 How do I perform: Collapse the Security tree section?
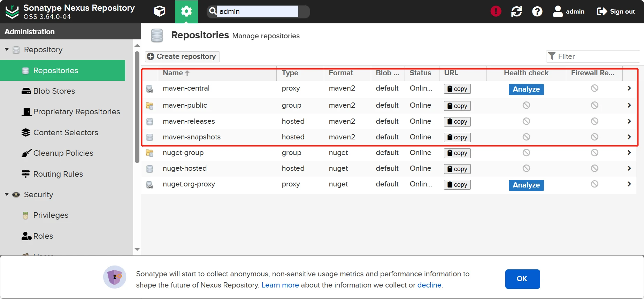[7, 194]
